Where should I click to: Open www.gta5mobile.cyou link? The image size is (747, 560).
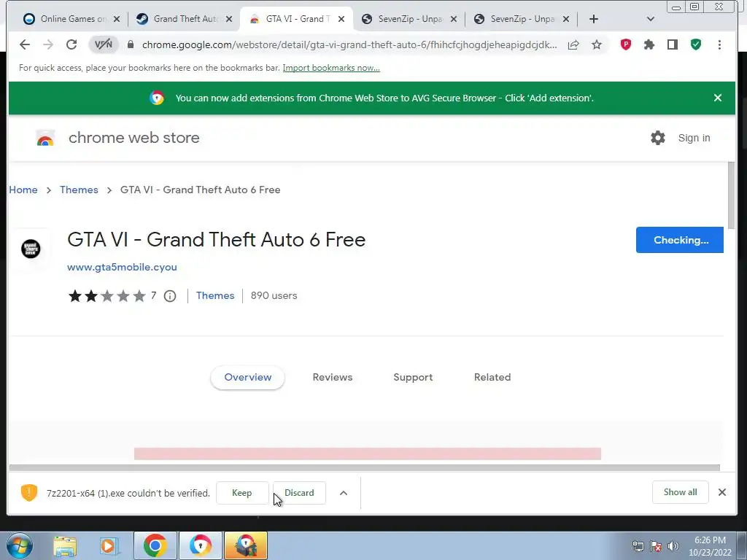122,267
